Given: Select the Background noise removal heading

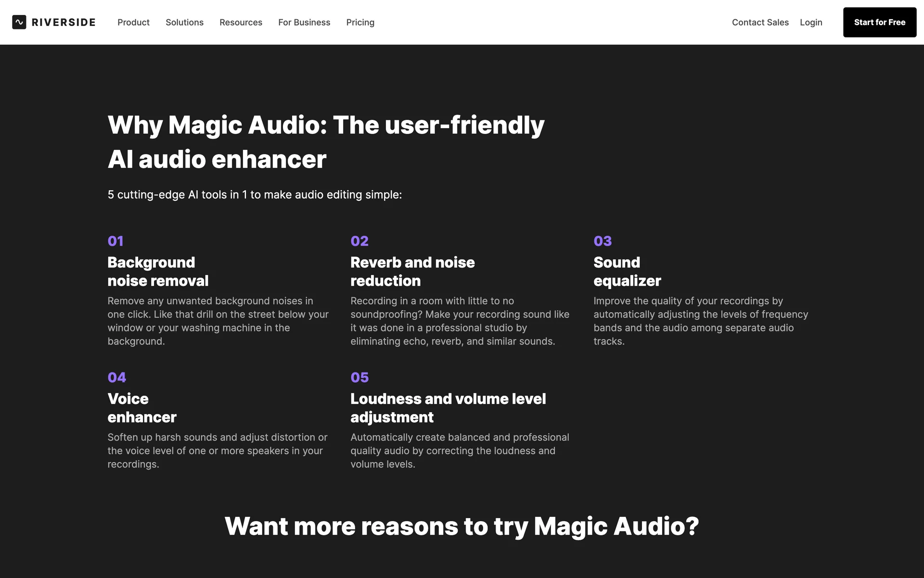Looking at the screenshot, I should tap(158, 272).
